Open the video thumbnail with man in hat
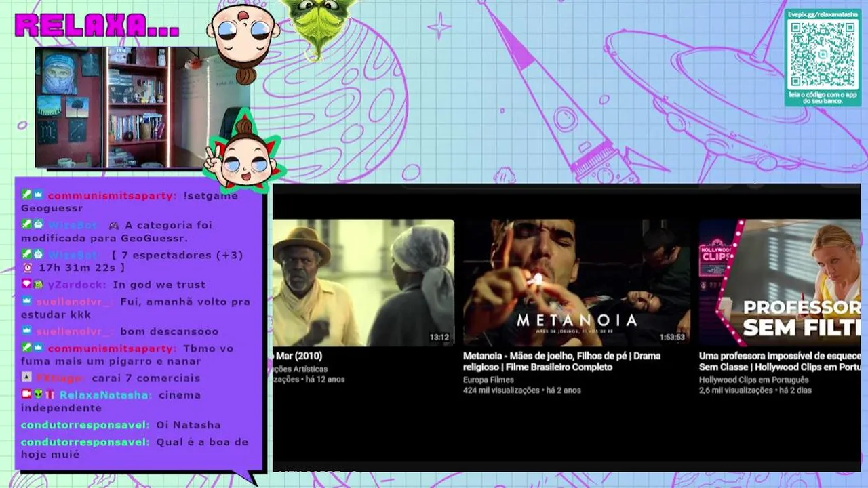 click(363, 283)
